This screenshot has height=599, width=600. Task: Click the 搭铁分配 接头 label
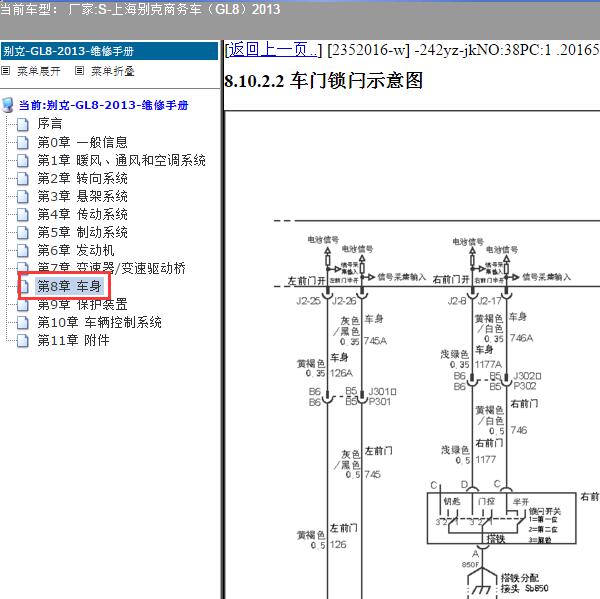[525, 583]
